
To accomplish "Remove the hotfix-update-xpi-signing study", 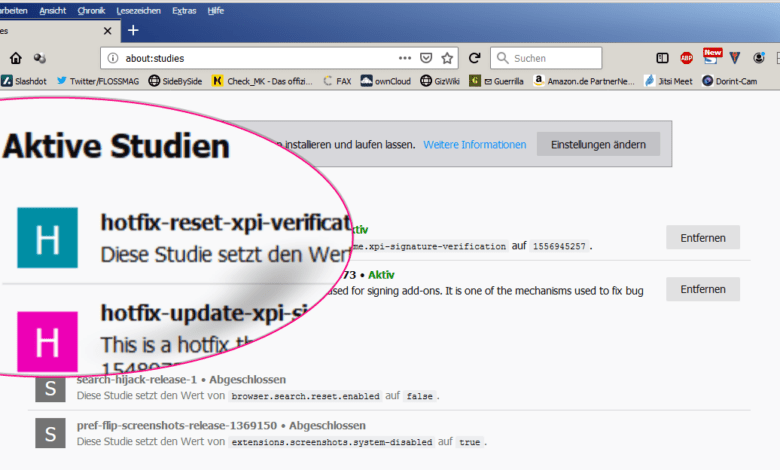I will 702,290.
